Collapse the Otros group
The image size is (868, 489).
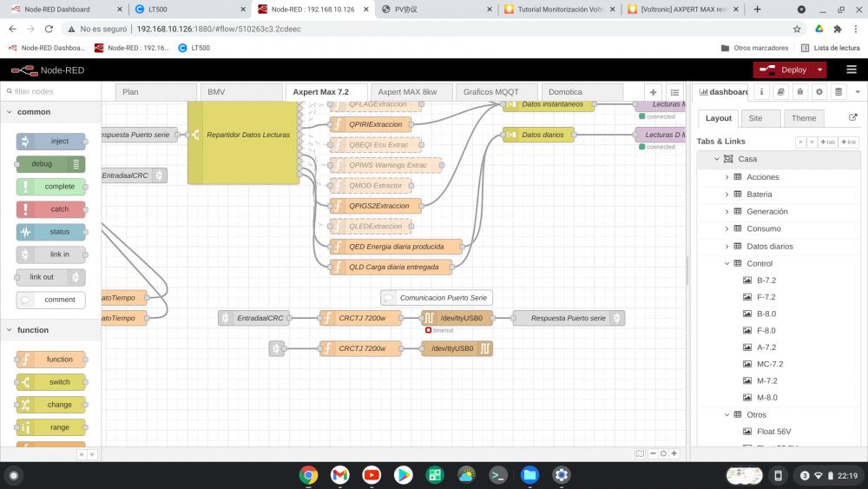tap(727, 415)
